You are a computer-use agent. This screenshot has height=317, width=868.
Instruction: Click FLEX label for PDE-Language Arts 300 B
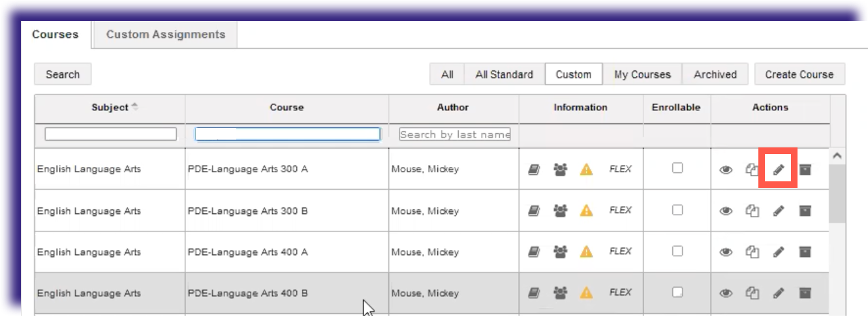620,211
